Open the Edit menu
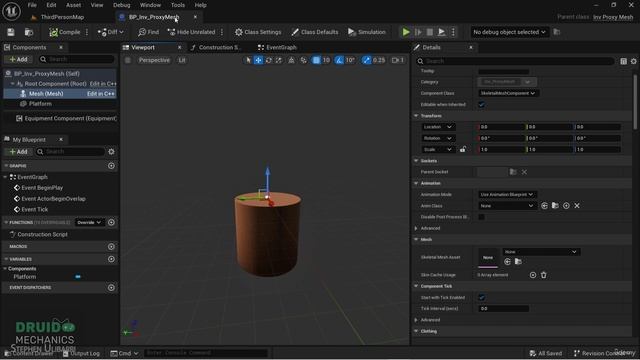This screenshot has width=640, height=360. point(51,5)
